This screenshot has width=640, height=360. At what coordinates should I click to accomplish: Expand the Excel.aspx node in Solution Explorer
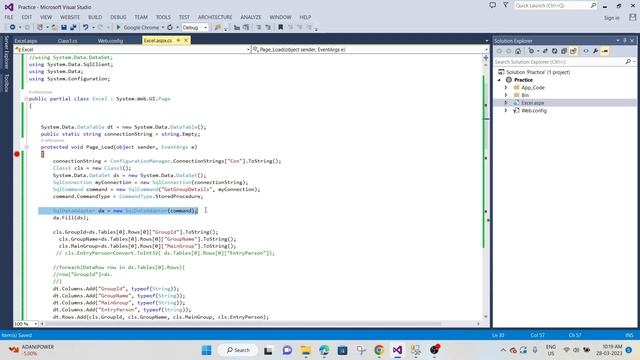click(x=506, y=103)
